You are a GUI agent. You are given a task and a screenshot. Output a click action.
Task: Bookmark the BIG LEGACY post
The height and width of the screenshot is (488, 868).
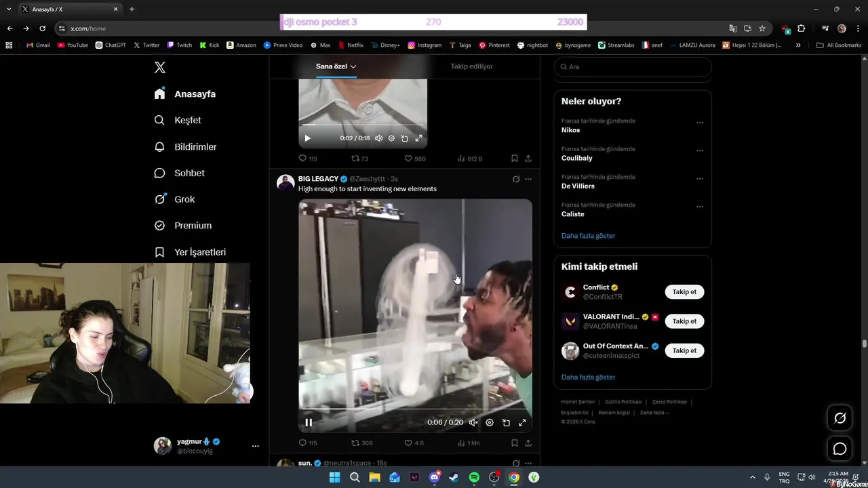(x=515, y=443)
